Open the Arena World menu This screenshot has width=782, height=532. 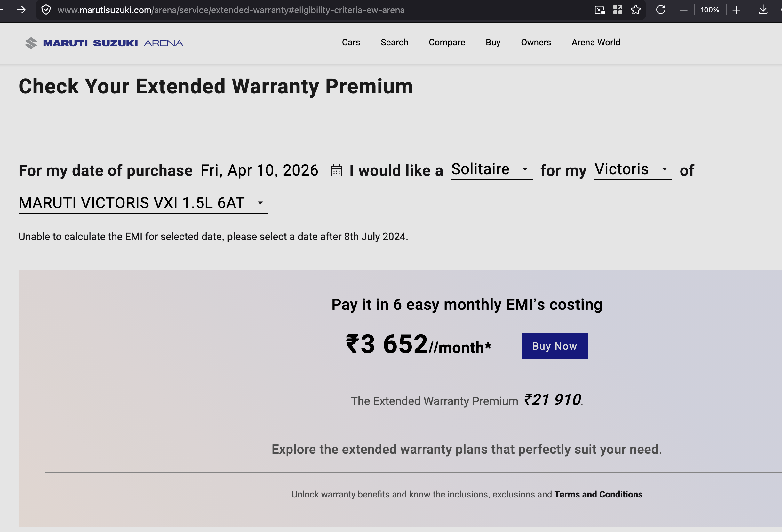tap(595, 43)
